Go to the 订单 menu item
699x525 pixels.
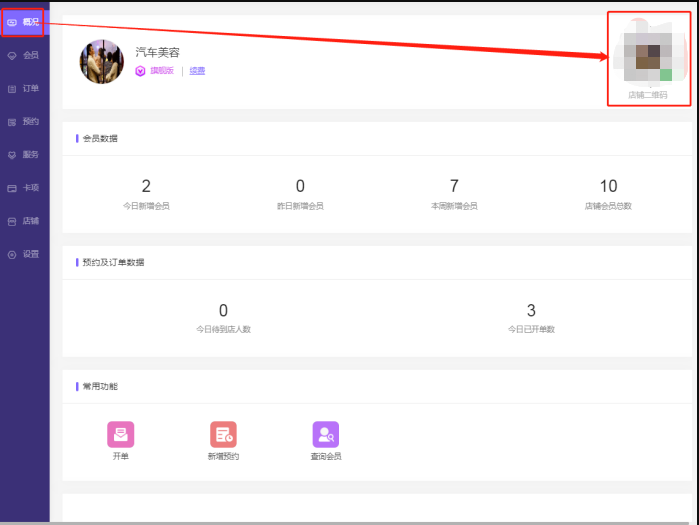tap(25, 88)
